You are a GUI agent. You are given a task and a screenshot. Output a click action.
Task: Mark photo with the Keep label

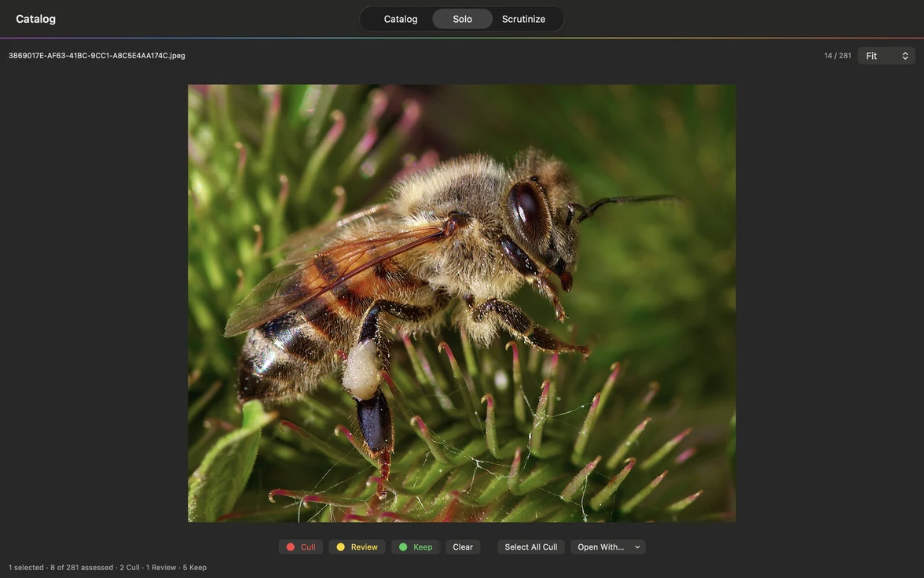[416, 547]
